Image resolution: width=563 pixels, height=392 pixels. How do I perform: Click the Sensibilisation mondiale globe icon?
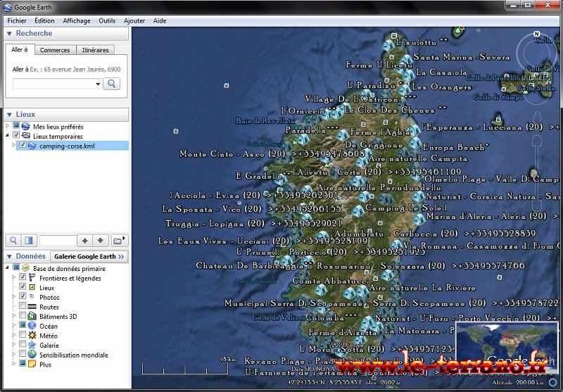[32, 354]
